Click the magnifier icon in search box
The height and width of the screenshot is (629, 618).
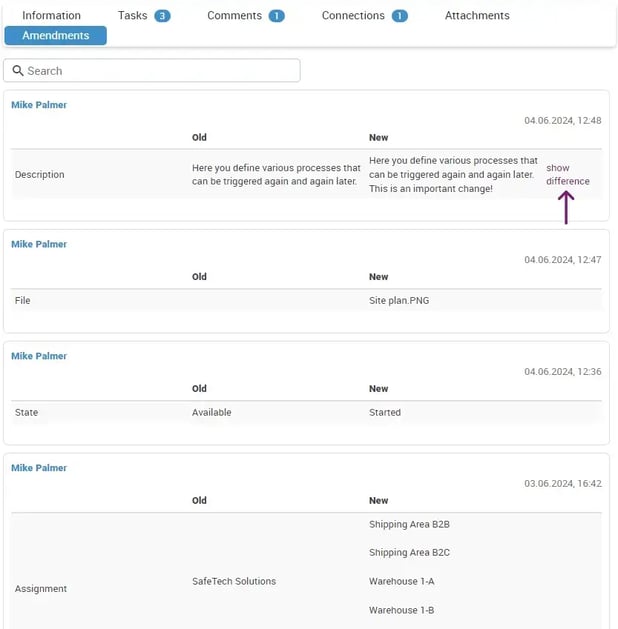click(18, 71)
